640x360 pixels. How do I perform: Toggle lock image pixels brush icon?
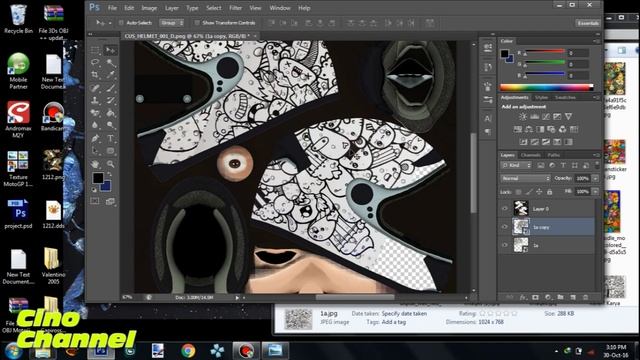529,192
